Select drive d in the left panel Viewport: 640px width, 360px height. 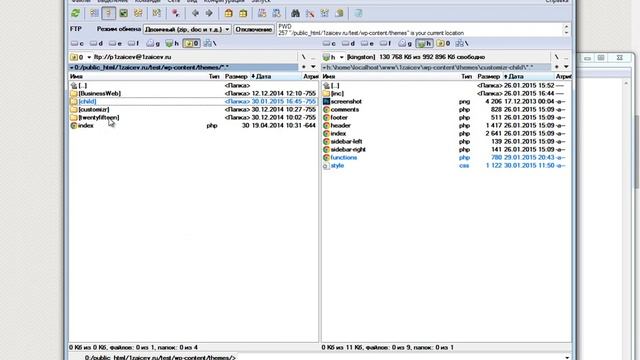pyautogui.click(x=96, y=43)
